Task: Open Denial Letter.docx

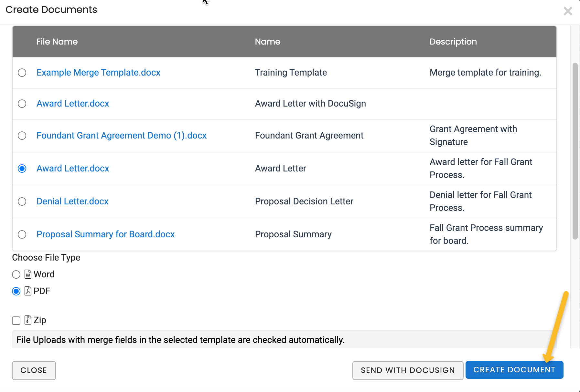Action: coord(72,201)
